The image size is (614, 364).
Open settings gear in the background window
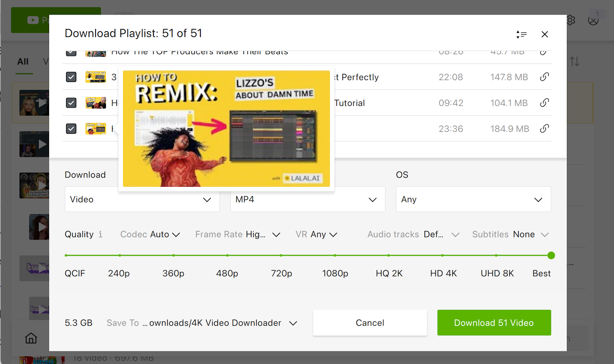571,20
